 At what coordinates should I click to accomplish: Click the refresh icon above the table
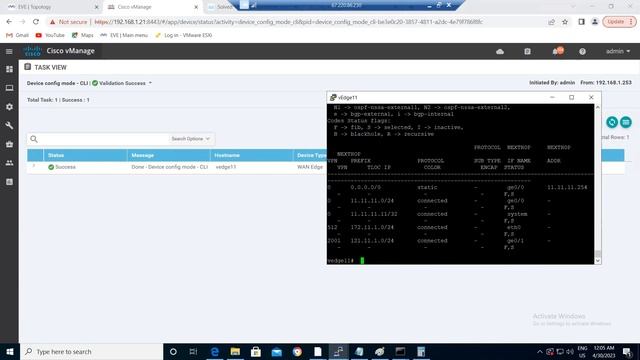point(611,122)
